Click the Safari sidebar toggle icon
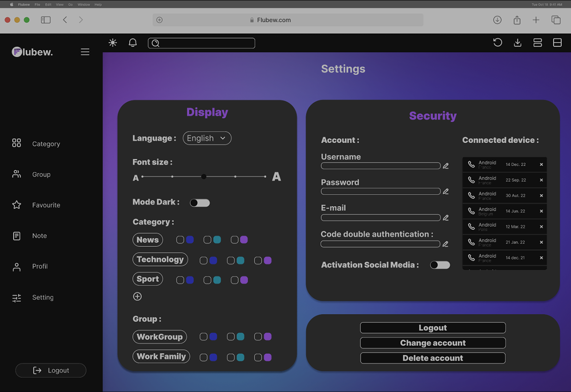The height and width of the screenshot is (392, 571). [46, 20]
